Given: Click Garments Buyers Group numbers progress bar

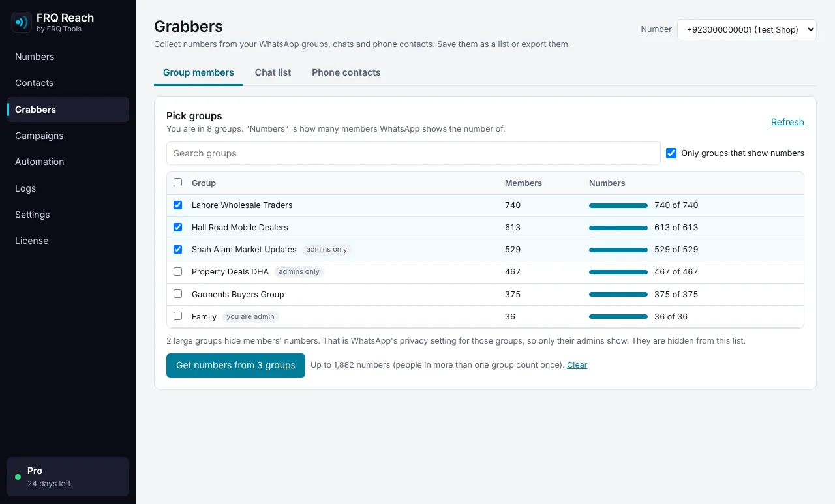Looking at the screenshot, I should [x=618, y=295].
